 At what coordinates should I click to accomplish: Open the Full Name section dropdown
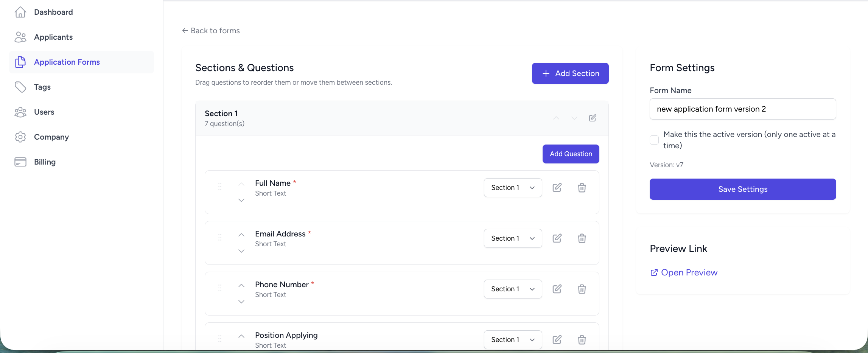click(x=513, y=188)
